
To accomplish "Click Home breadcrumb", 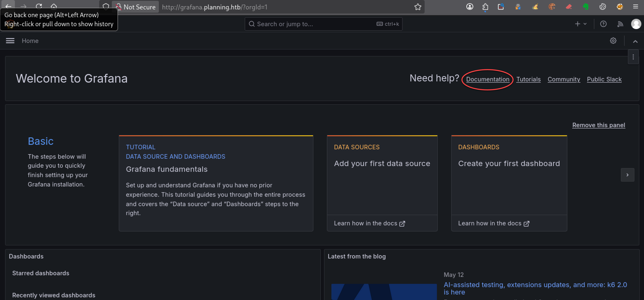I will click(x=30, y=41).
